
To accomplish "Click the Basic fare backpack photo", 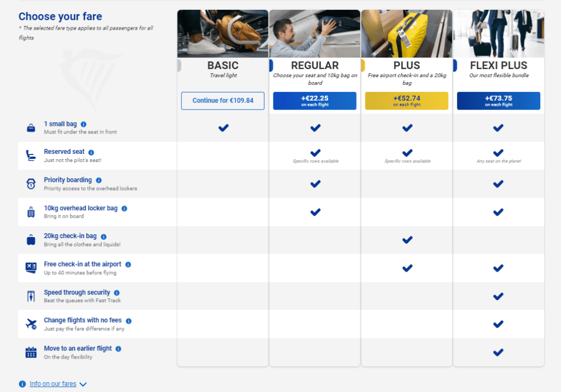I will (223, 33).
